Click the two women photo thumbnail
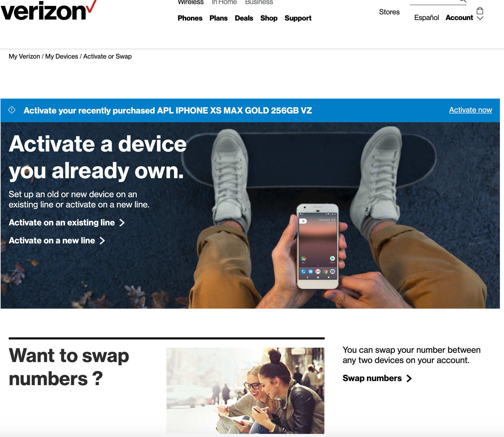Viewport: 504px width, 437px height. coord(245,391)
